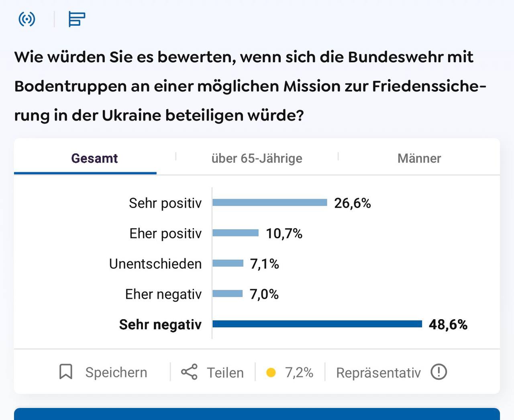Screen dimensions: 514x420
Task: Click the Eher positiv result bar
Action: (236, 233)
